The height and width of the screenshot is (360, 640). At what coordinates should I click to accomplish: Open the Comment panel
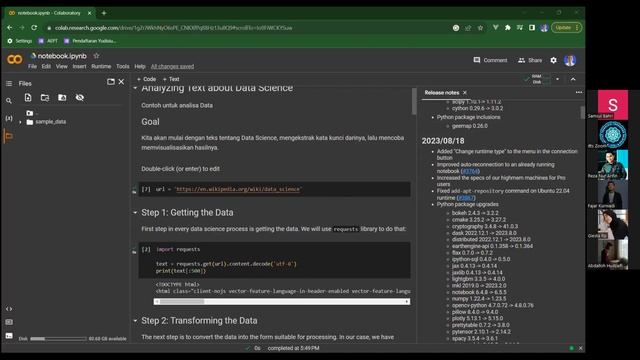pyautogui.click(x=490, y=60)
